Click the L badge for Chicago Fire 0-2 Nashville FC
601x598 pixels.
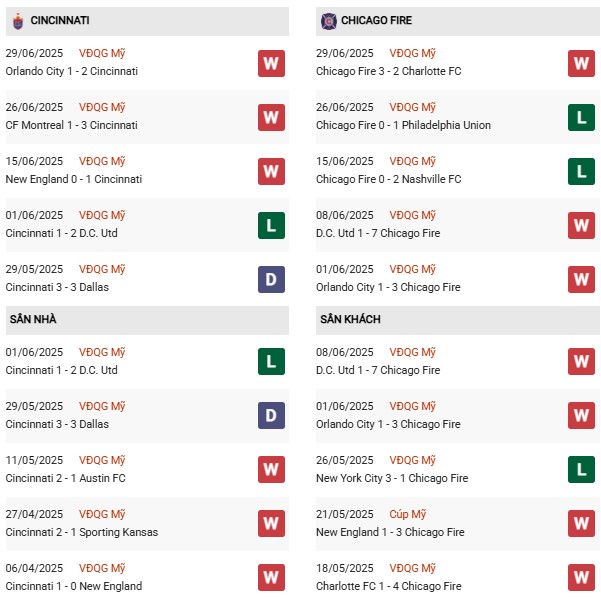(581, 171)
